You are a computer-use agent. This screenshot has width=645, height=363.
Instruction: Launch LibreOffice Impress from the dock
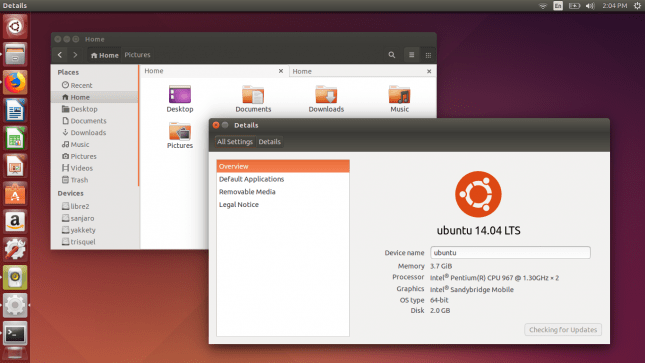click(x=15, y=166)
